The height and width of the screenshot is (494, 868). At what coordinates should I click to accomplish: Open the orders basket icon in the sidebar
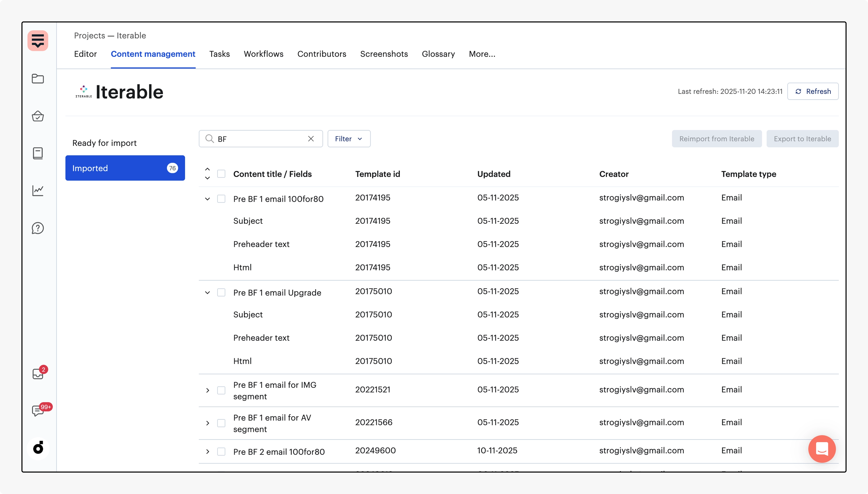pos(38,116)
